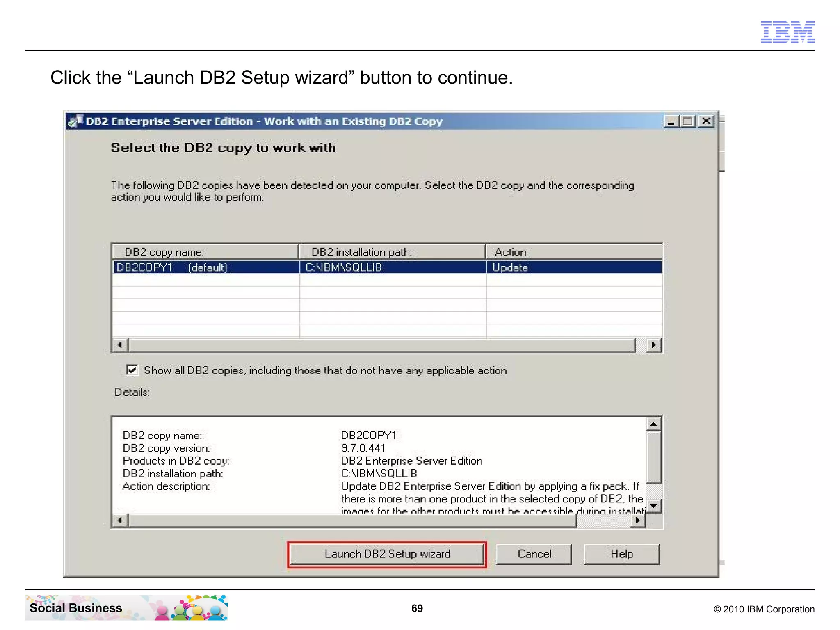Select the C:\IBM\SQLLIB path cell
Image resolution: width=840 pixels, height=630 pixels.
pos(393,267)
